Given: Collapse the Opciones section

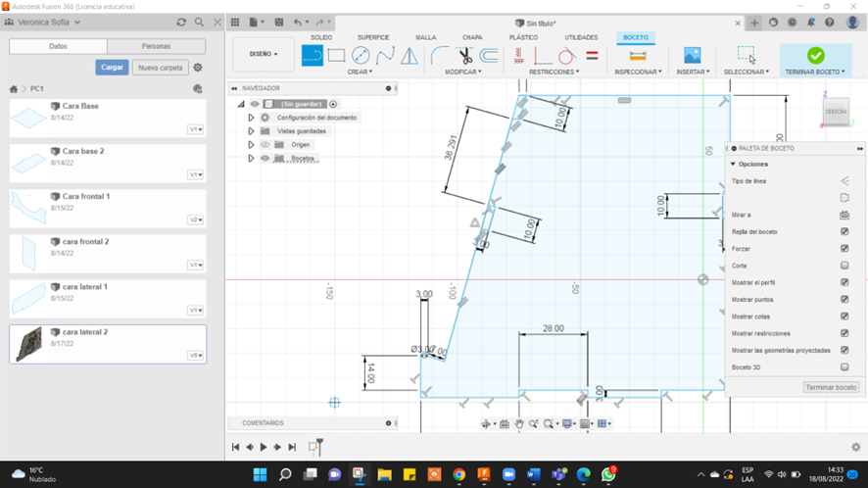Looking at the screenshot, I should click(x=733, y=164).
